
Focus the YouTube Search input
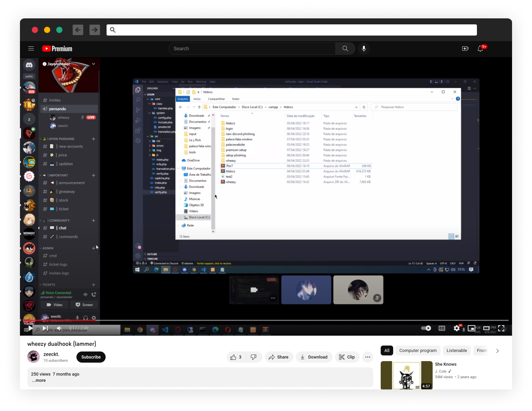[x=252, y=49]
